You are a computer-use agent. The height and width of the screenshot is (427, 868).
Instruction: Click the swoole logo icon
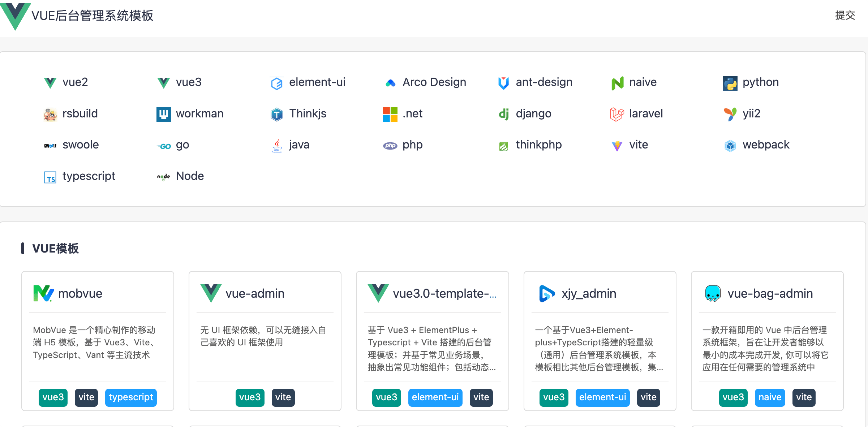(50, 146)
